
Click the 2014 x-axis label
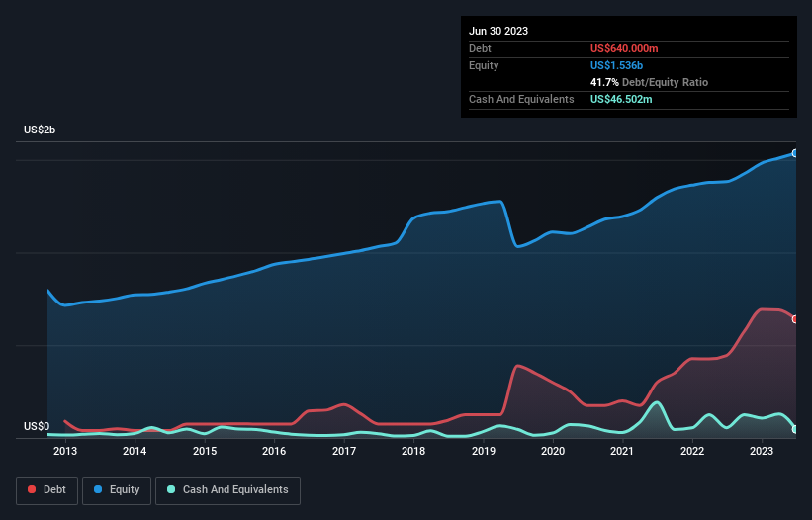pyautogui.click(x=135, y=452)
